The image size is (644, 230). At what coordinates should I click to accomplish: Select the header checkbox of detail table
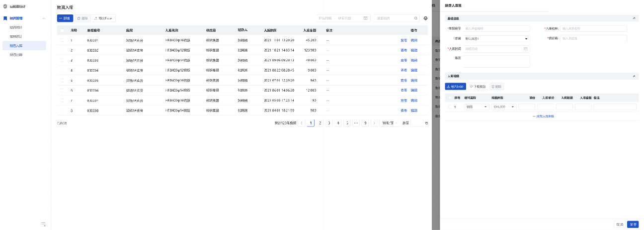tap(450, 98)
